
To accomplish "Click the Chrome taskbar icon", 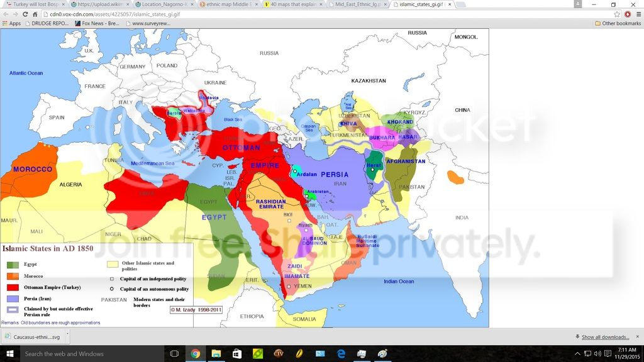I will click(x=196, y=353).
